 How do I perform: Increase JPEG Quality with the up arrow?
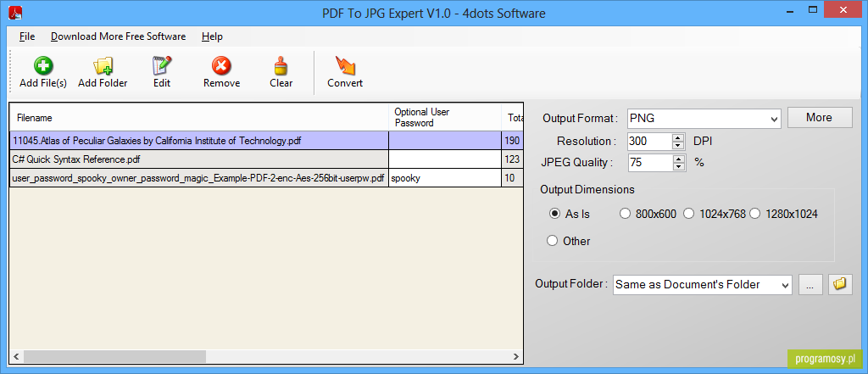[x=678, y=159]
